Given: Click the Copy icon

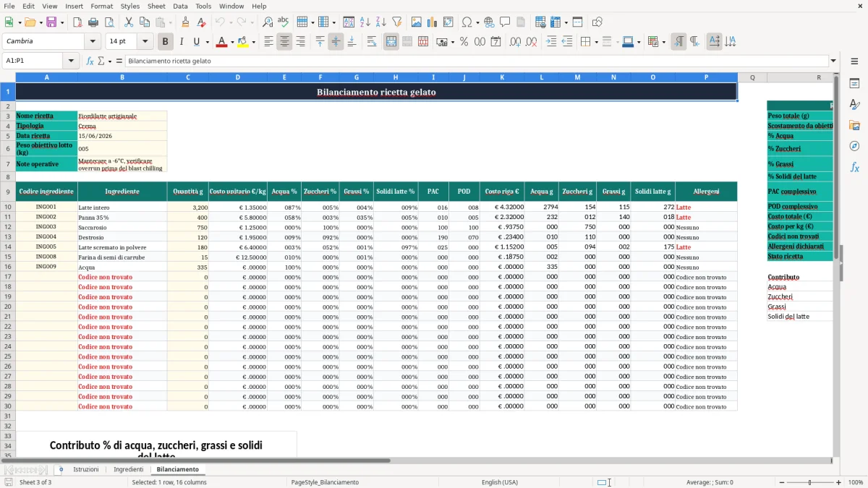Looking at the screenshot, I should click(144, 22).
